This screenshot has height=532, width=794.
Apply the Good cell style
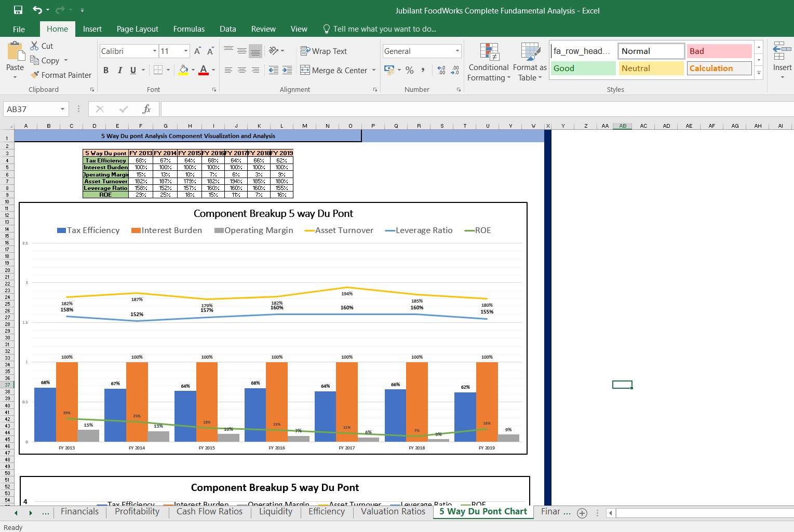click(x=583, y=69)
